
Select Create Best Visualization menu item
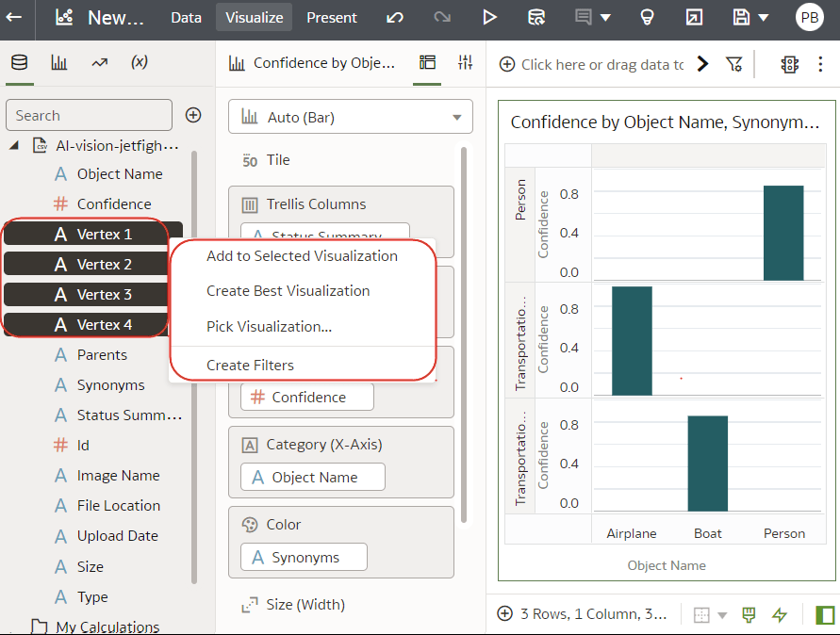pyautogui.click(x=288, y=291)
